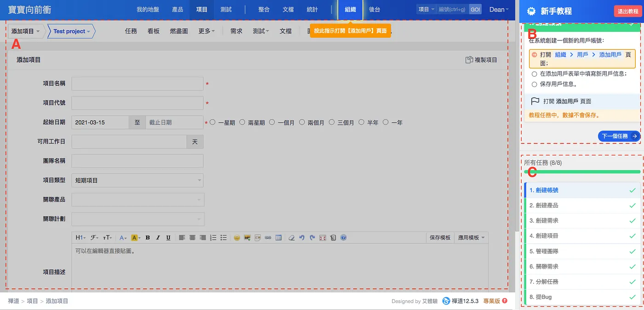Open the 測試 dropdown in project submenu
Viewport: 644px width, 310px height.
coord(261,31)
